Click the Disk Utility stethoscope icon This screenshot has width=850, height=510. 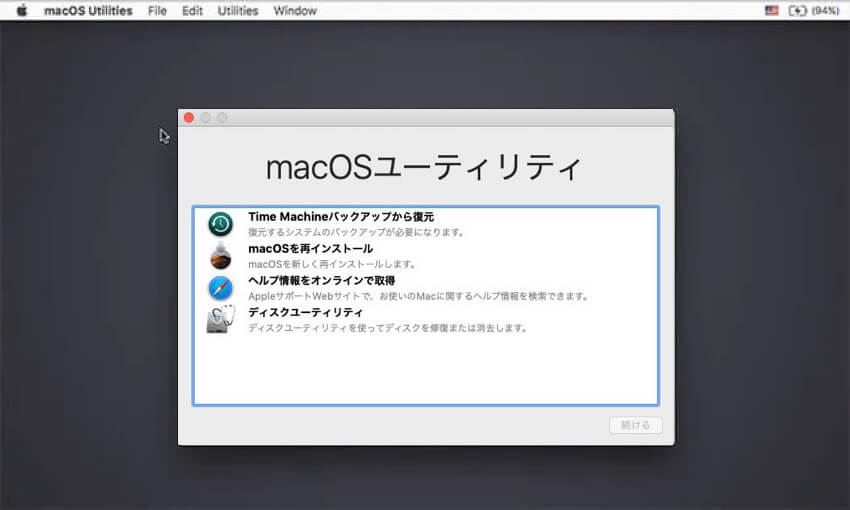[x=220, y=320]
